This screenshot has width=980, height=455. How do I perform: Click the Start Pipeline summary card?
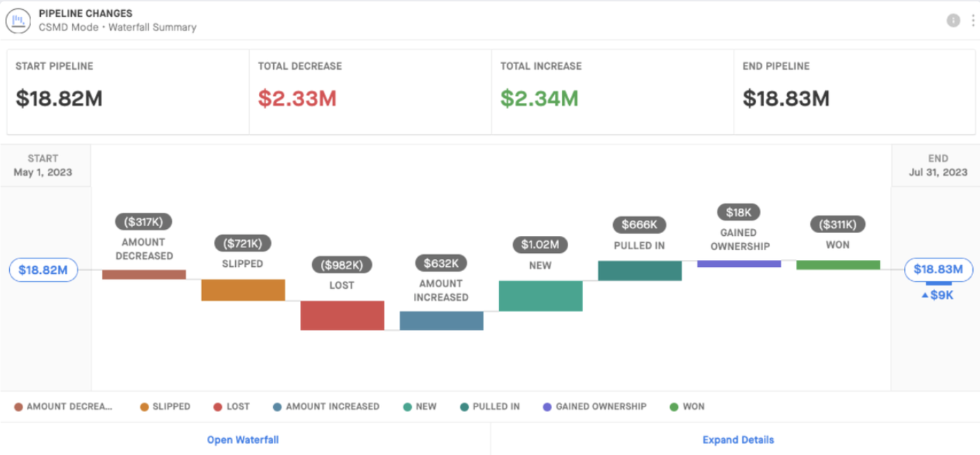click(128, 92)
